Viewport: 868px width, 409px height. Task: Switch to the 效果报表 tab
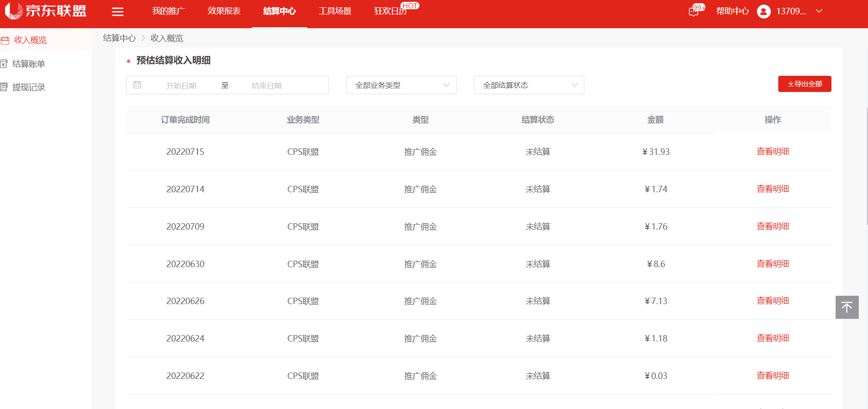(224, 11)
